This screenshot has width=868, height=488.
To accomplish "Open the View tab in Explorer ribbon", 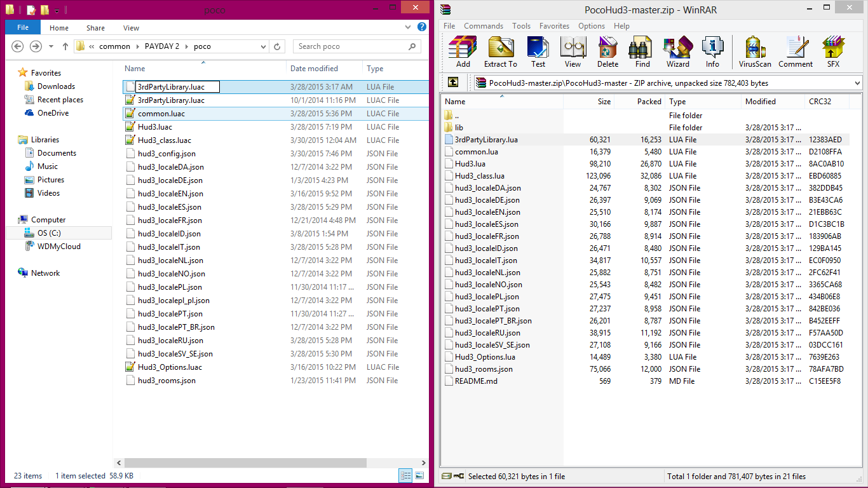I will coord(132,28).
